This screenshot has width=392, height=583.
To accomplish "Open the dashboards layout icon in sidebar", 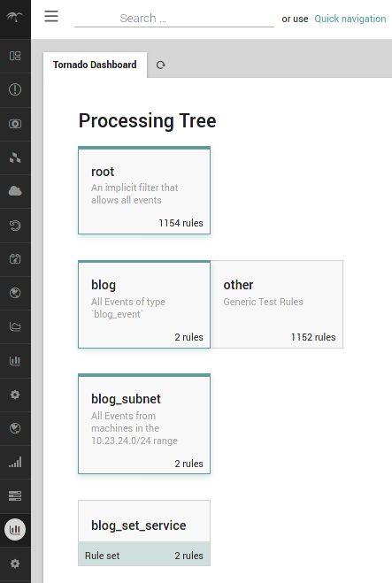I will click(x=15, y=56).
